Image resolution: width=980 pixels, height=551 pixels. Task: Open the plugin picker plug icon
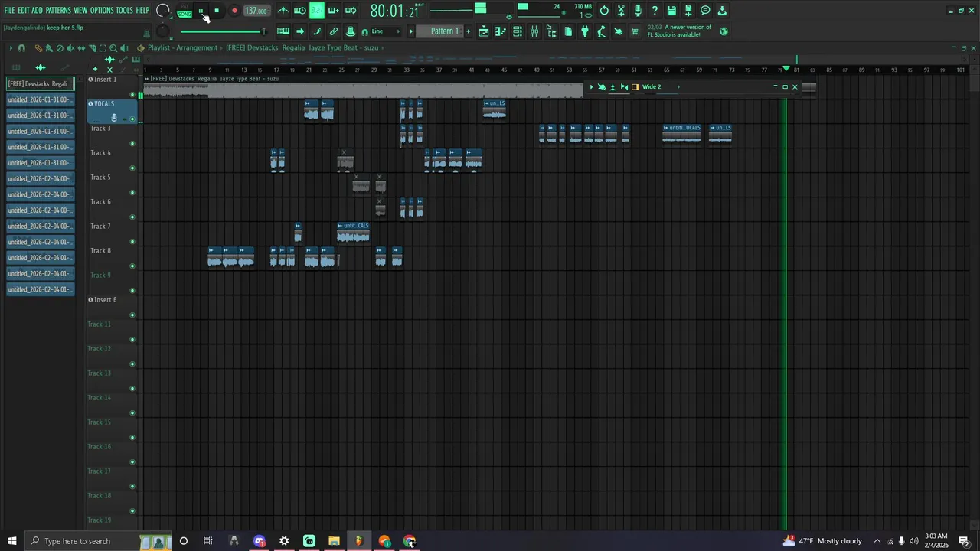coord(585,31)
